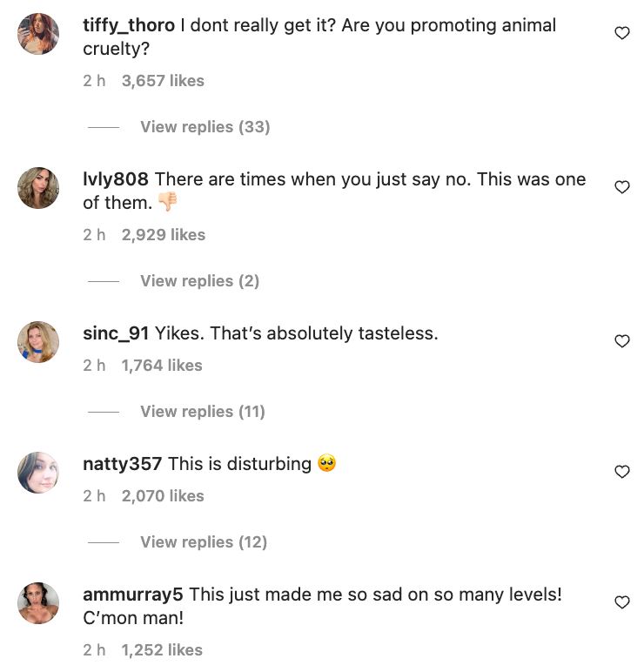644x672 pixels.
Task: Expand the 33 replies under tiffy_thoro
Action: point(205,127)
